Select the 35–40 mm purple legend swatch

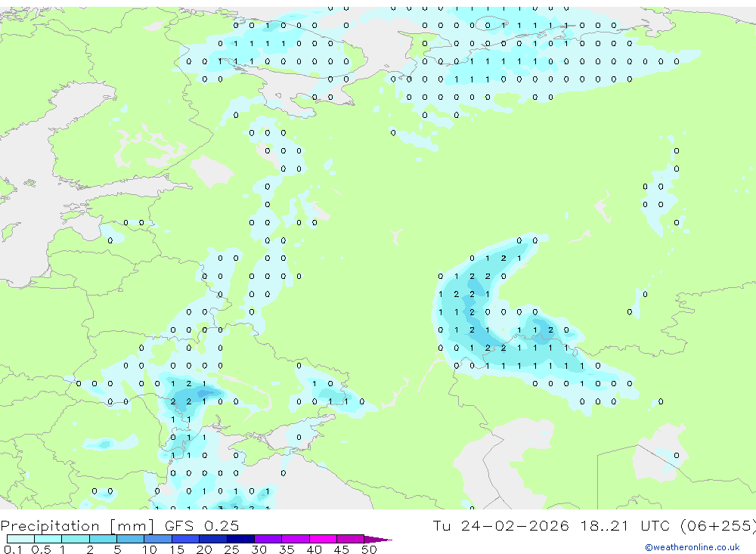point(296,539)
